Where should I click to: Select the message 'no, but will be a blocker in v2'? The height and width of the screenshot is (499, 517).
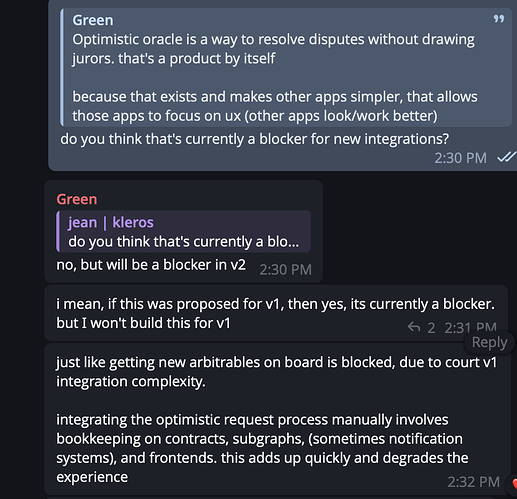pyautogui.click(x=151, y=265)
